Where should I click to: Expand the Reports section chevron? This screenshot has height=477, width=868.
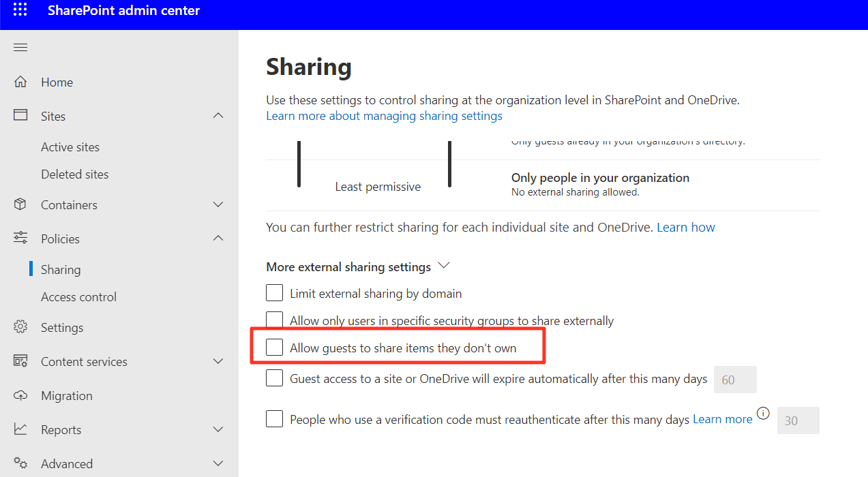tap(218, 429)
